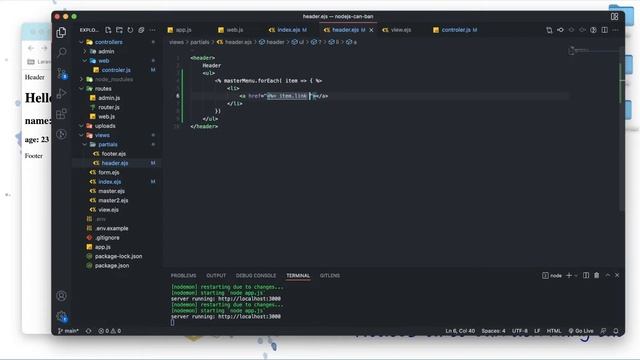This screenshot has width=640, height=360.
Task: Click the editor minimap
Action: pos(594,51)
